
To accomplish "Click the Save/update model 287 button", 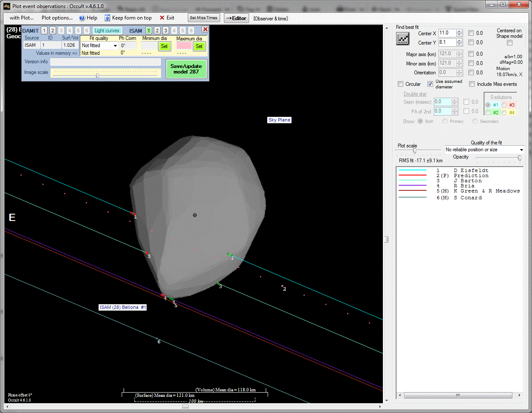I will tap(186, 69).
